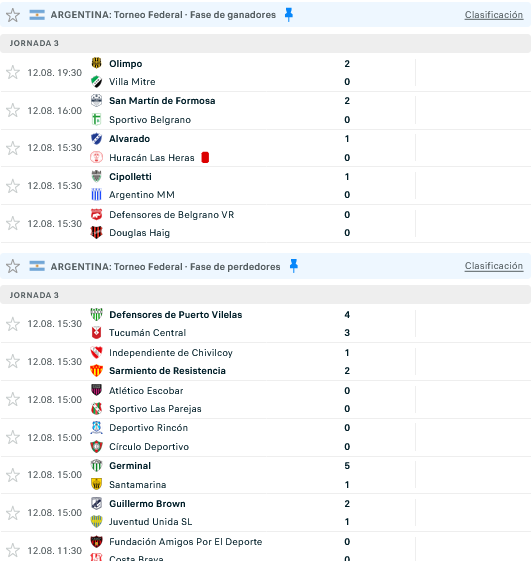Click the Cipolletti club crest
The image size is (531, 561).
[97, 176]
